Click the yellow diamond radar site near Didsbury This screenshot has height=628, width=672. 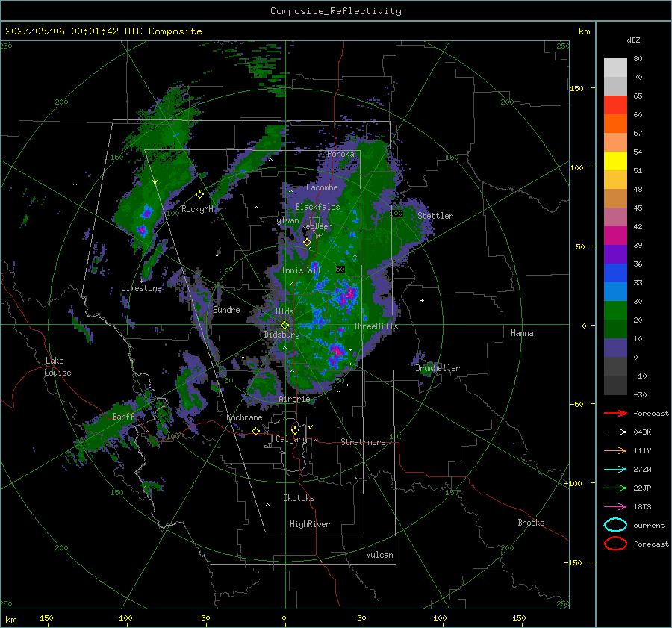click(x=284, y=326)
